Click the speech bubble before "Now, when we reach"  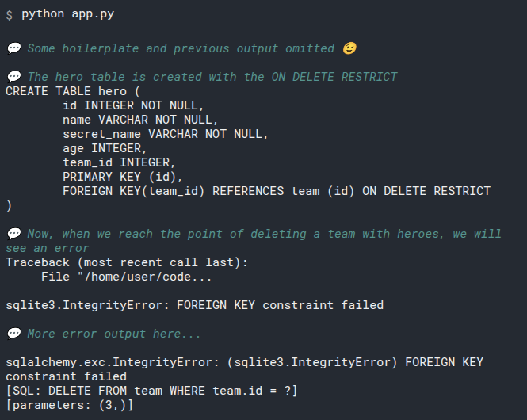[x=13, y=234]
